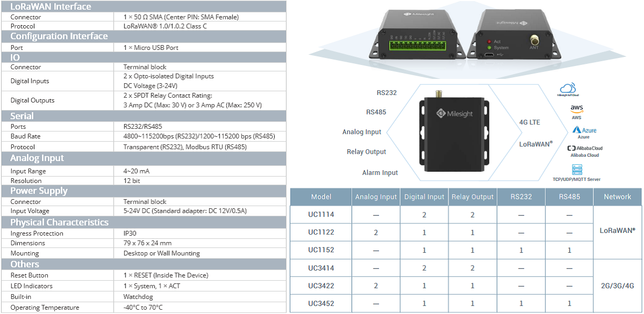644x314 pixels.
Task: Click the Milesight logo on black device
Action: coord(454,113)
